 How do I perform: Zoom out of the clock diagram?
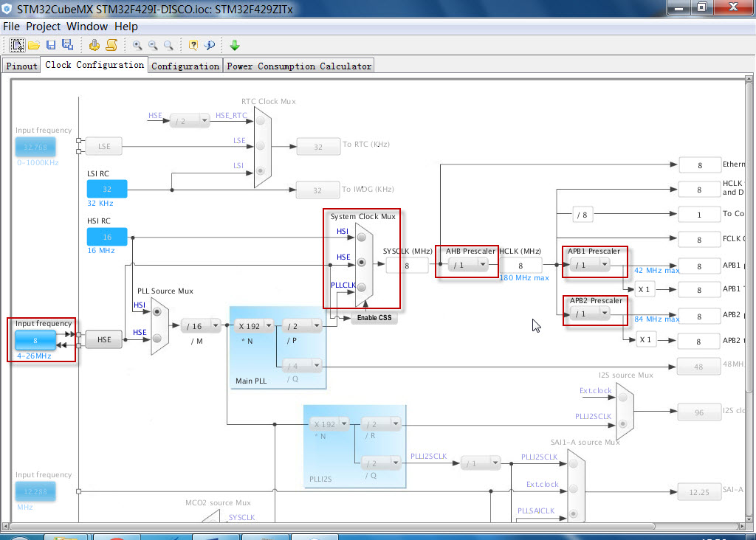pos(153,45)
